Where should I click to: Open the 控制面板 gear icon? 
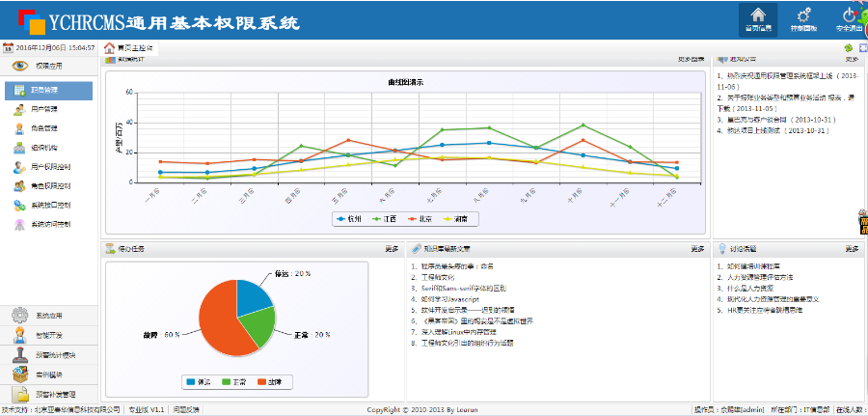(802, 16)
